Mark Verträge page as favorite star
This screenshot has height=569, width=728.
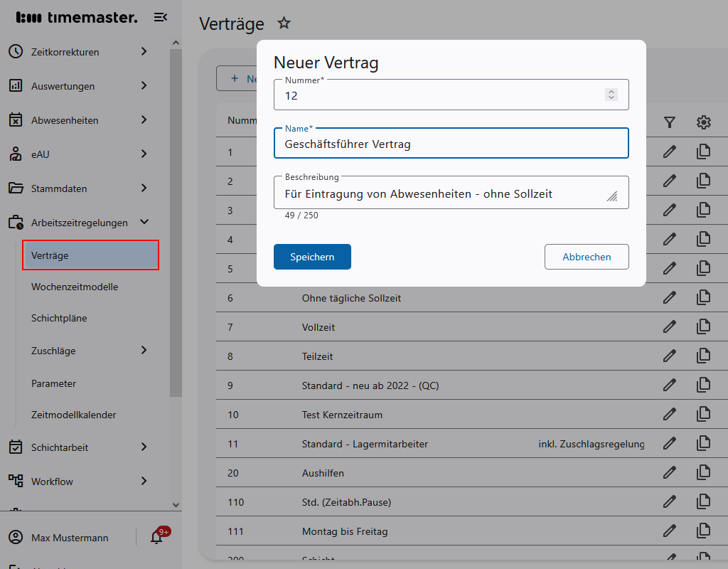pos(284,23)
